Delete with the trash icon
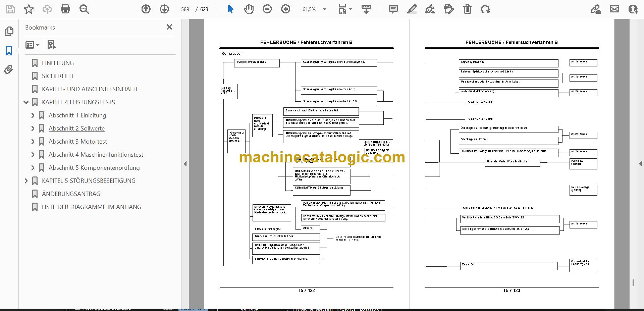The width and height of the screenshot is (644, 311). pos(467,9)
